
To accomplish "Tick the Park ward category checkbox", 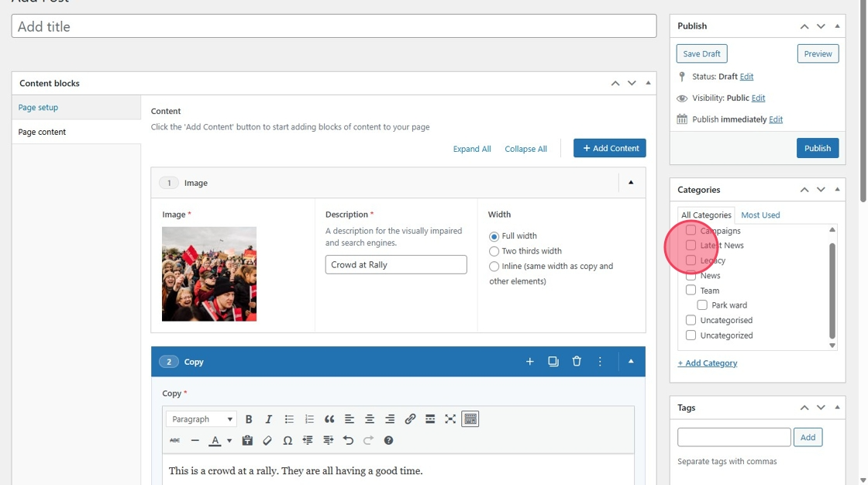I will (702, 305).
